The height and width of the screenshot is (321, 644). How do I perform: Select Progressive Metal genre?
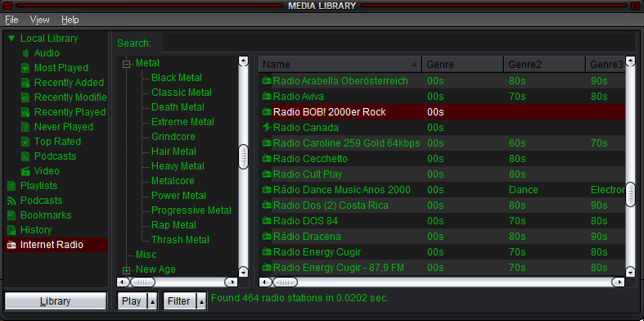click(191, 210)
